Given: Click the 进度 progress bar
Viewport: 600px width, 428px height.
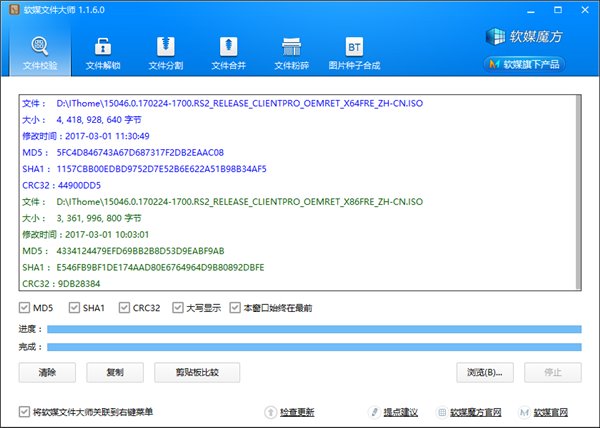Looking at the screenshot, I should (314, 329).
